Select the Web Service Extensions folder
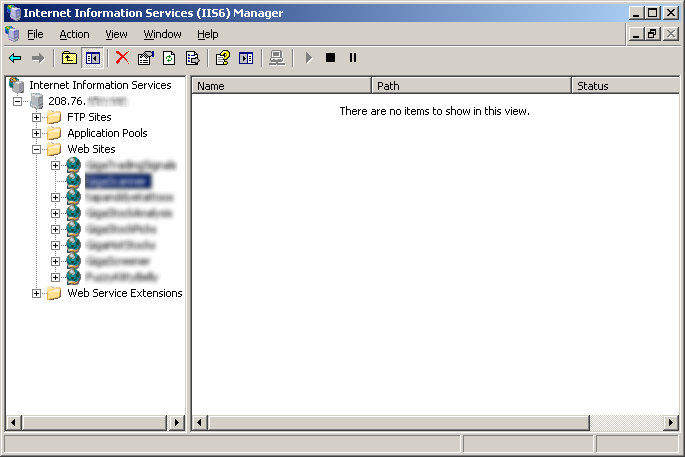 coord(125,293)
